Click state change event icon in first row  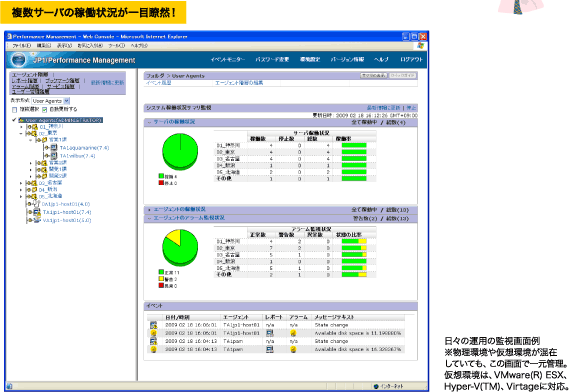[x=153, y=325]
